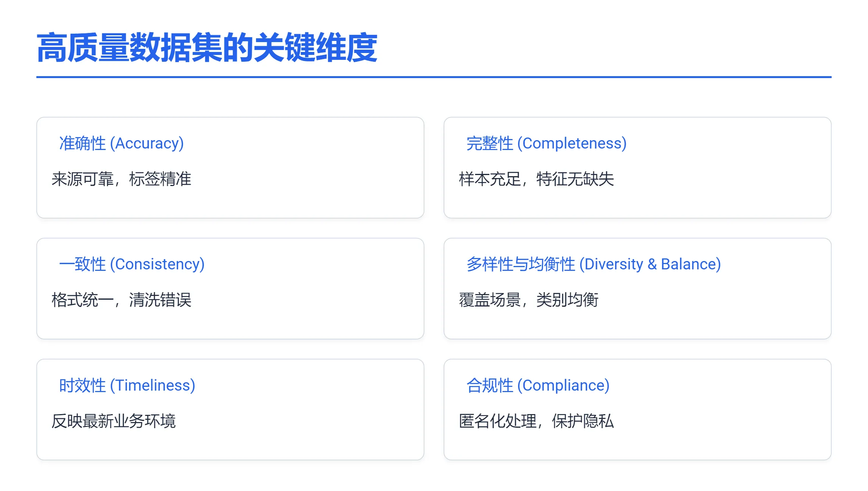This screenshot has width=868, height=491.
Task: Click the blue divider line under title
Action: click(x=434, y=77)
